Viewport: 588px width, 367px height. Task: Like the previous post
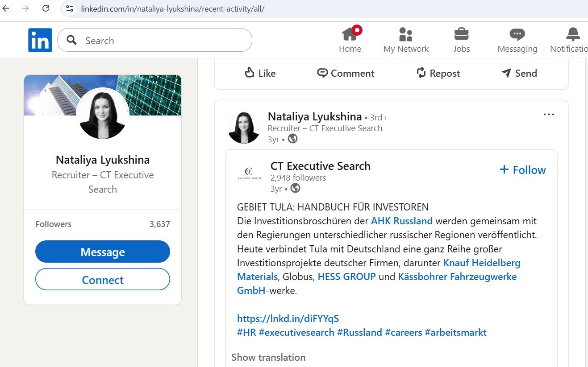coord(260,73)
